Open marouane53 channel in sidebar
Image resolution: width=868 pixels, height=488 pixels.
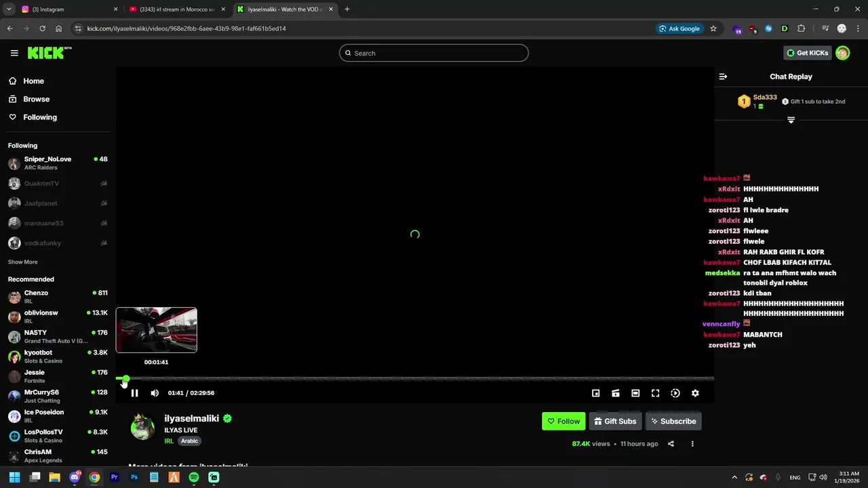coord(58,223)
